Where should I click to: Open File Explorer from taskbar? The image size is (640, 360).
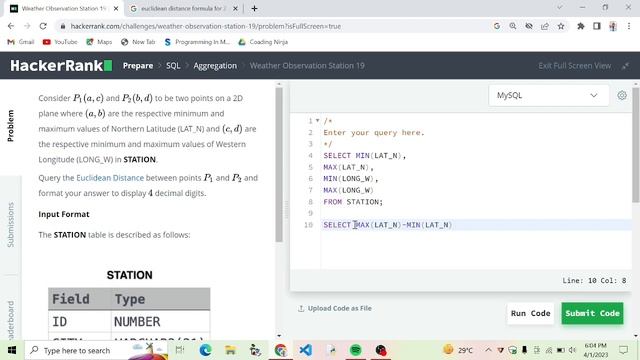tap(230, 350)
